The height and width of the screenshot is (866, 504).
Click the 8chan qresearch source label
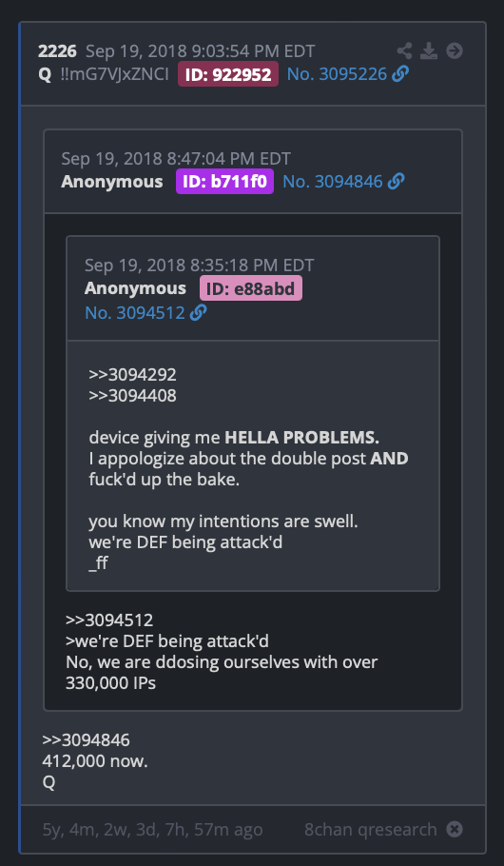(x=371, y=829)
